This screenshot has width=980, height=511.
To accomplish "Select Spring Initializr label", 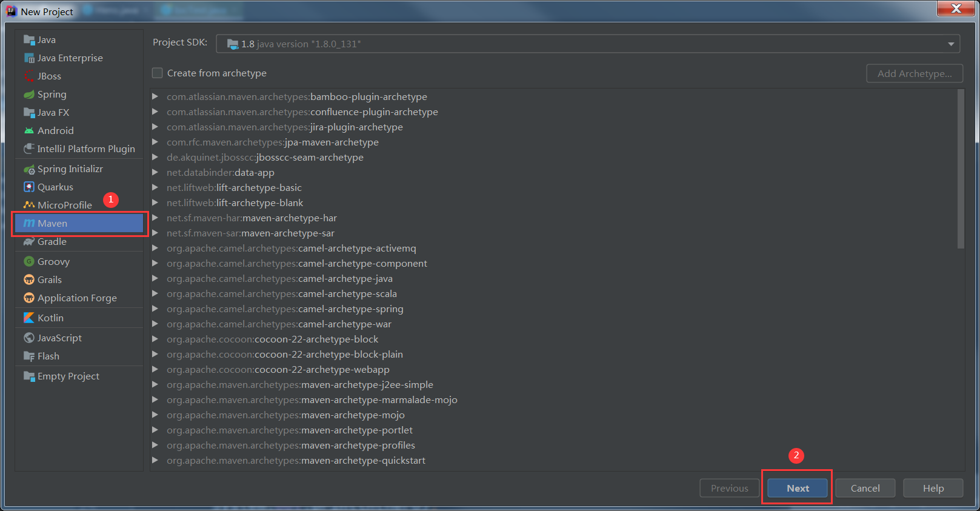I will 70,169.
